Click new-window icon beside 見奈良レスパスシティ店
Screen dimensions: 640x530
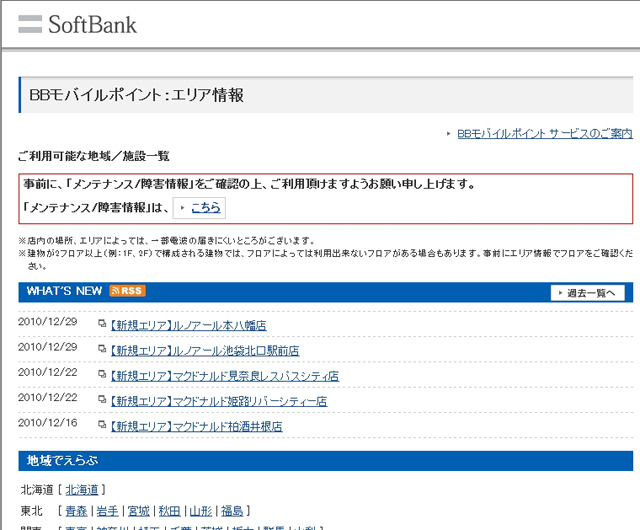102,374
